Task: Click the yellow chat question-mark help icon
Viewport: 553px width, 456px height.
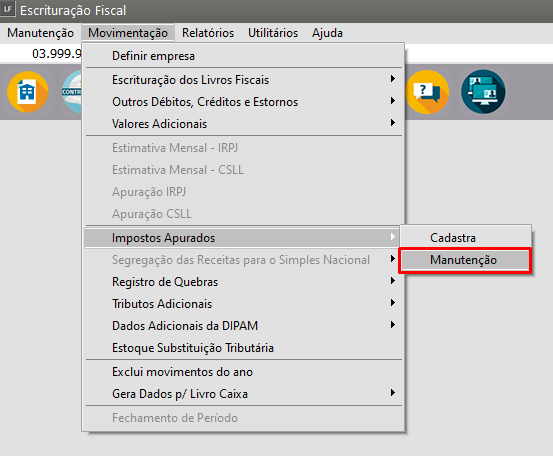Action: tap(427, 92)
